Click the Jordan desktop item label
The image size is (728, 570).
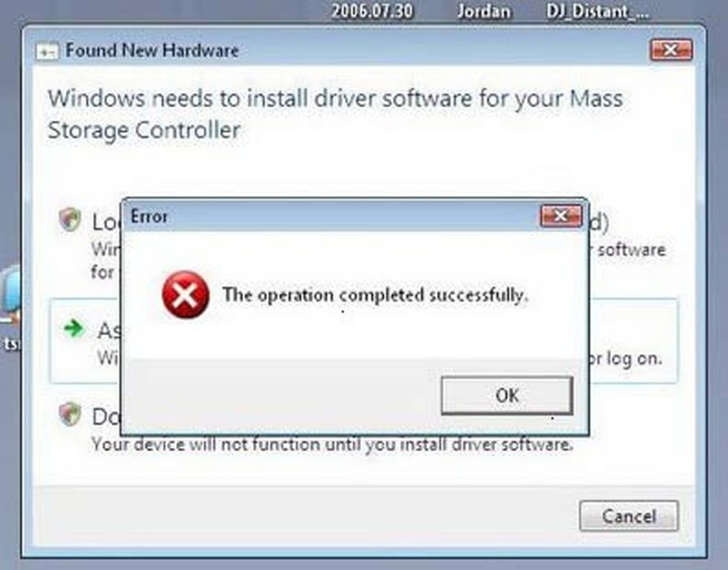pyautogui.click(x=484, y=11)
